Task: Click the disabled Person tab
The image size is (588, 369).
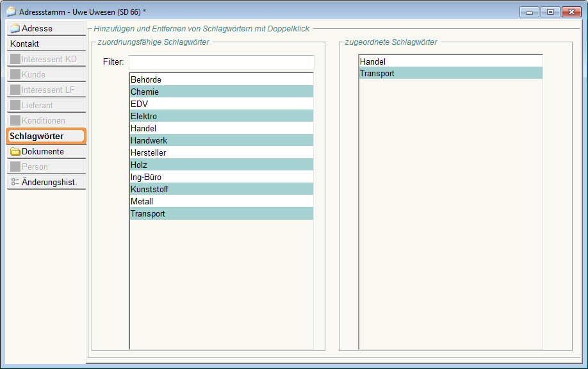Action: coord(46,167)
